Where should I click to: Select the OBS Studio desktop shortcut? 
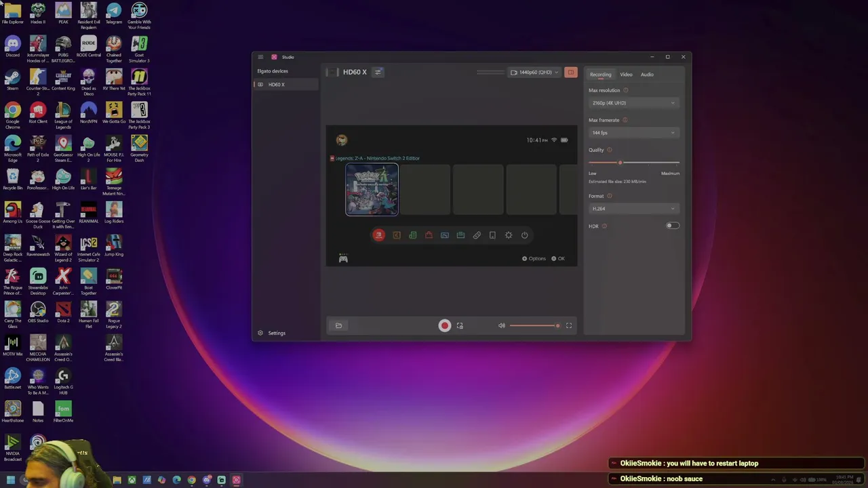tap(38, 312)
